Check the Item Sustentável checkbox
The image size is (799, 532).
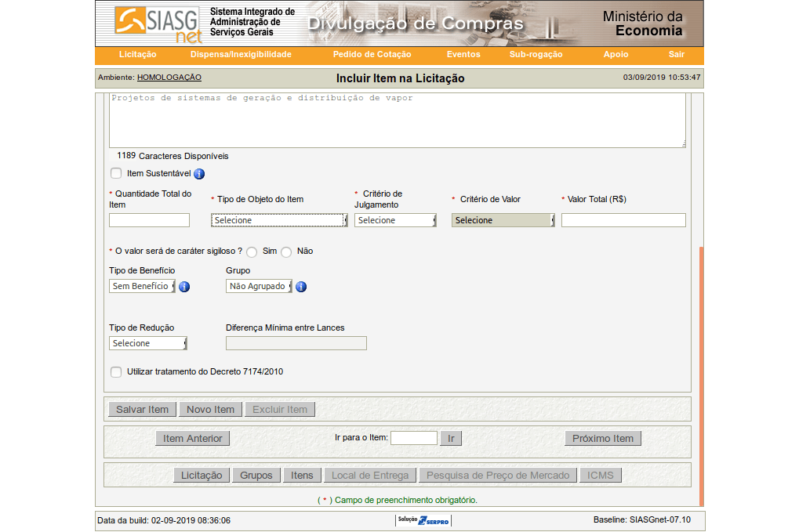[x=116, y=174]
